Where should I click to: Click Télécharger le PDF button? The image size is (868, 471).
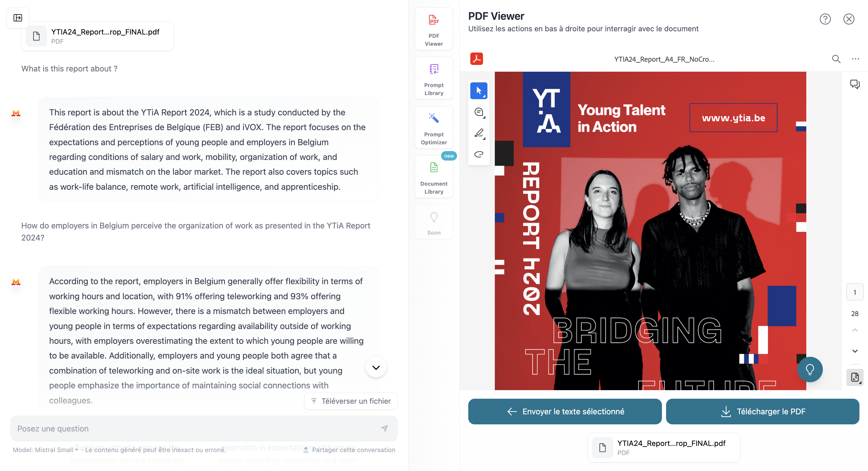(x=762, y=411)
